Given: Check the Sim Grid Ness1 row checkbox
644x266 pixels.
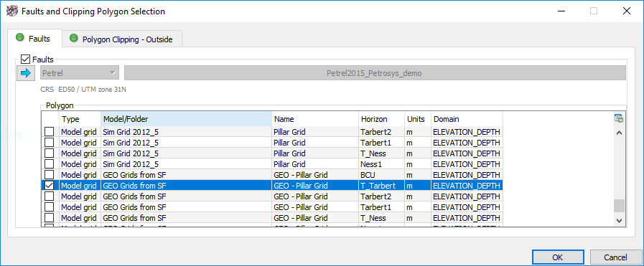Looking at the screenshot, I should pos(50,164).
